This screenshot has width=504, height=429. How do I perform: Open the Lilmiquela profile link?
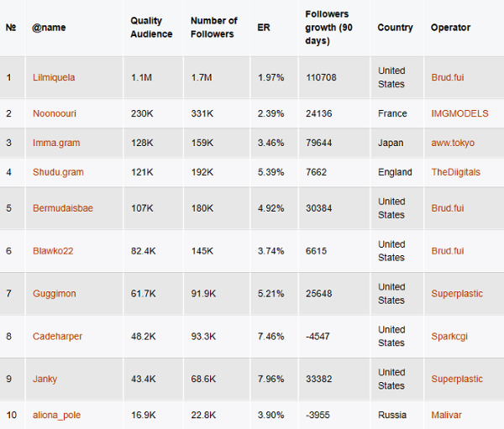[x=54, y=77]
